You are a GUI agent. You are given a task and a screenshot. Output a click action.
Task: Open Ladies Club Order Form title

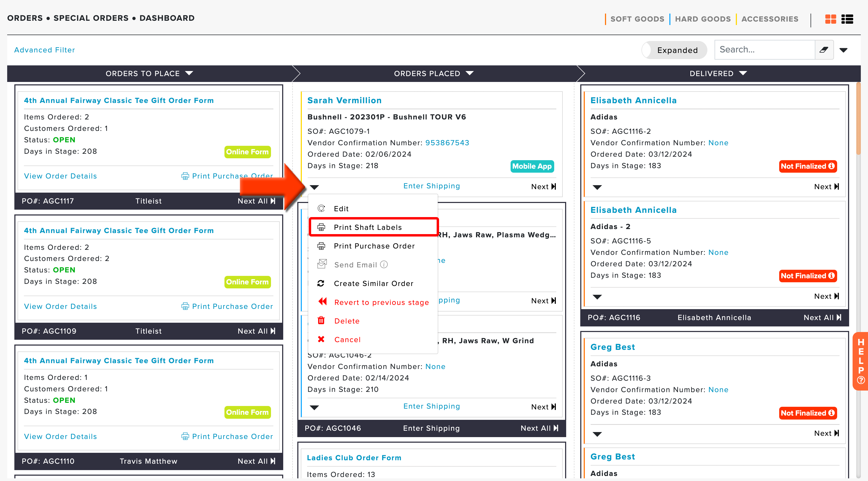pyautogui.click(x=354, y=458)
